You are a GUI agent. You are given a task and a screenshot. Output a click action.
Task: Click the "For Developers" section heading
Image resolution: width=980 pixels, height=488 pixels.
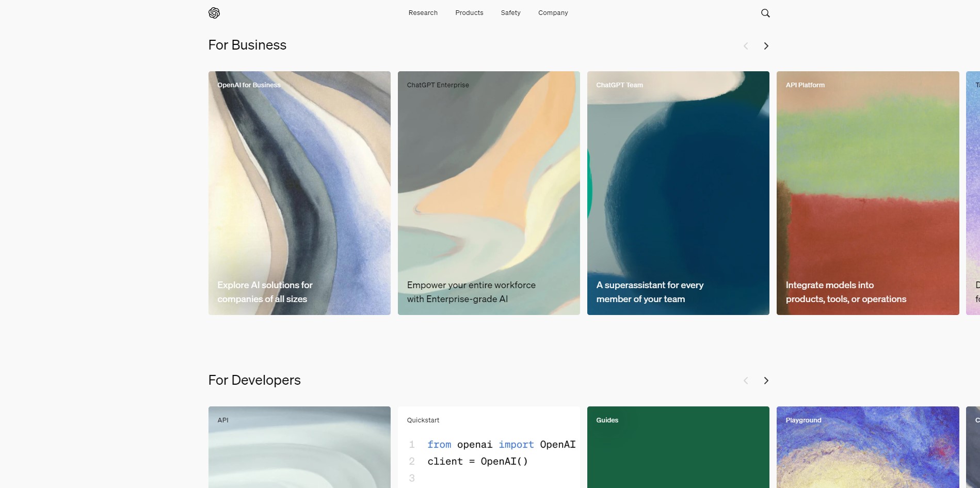254,380
